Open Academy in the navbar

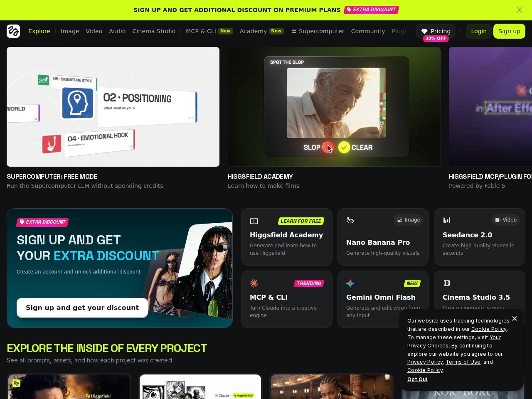pos(262,31)
